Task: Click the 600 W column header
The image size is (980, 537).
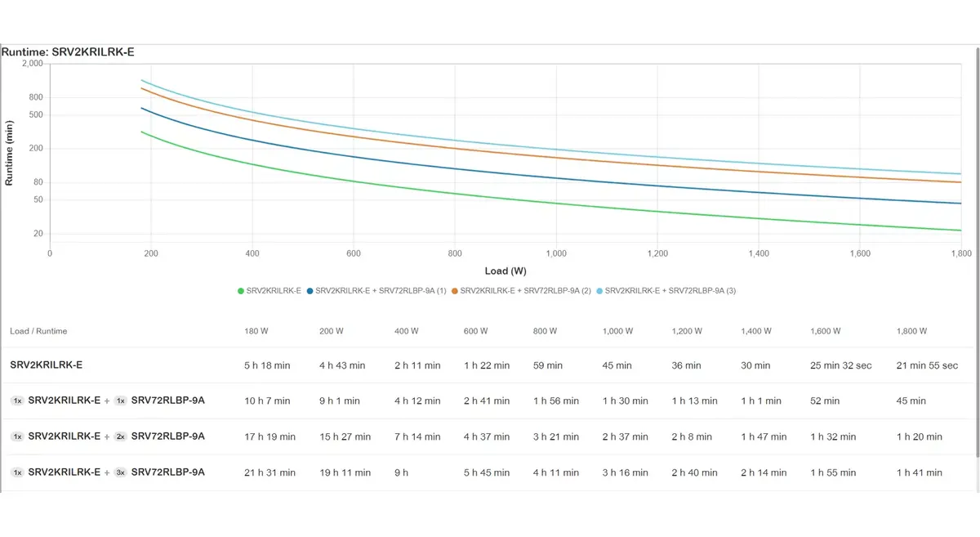Action: point(475,331)
